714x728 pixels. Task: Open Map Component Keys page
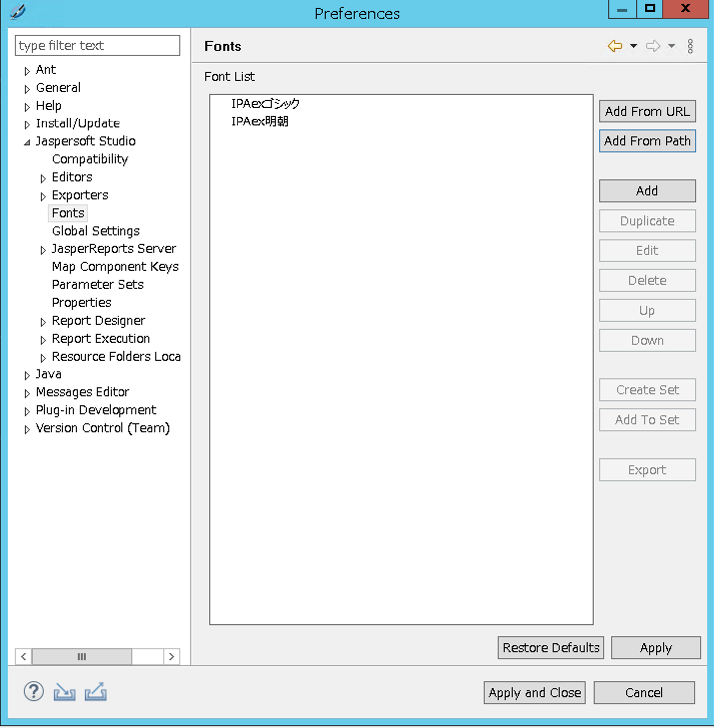coord(115,267)
